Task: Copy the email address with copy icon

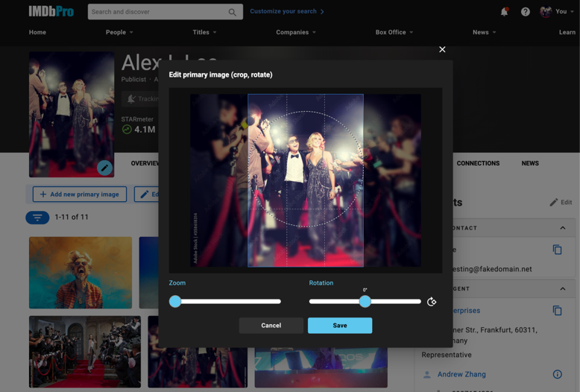Action: tap(557, 250)
